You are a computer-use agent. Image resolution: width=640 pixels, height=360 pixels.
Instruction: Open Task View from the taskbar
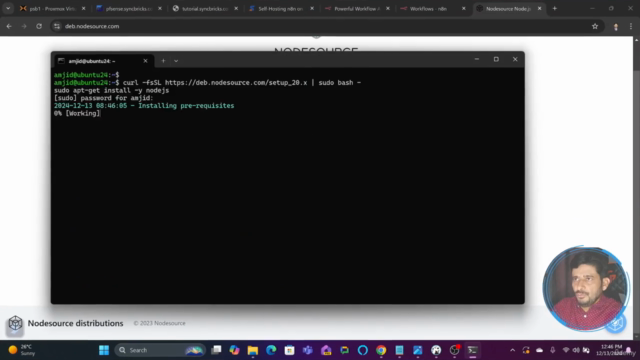(216, 350)
